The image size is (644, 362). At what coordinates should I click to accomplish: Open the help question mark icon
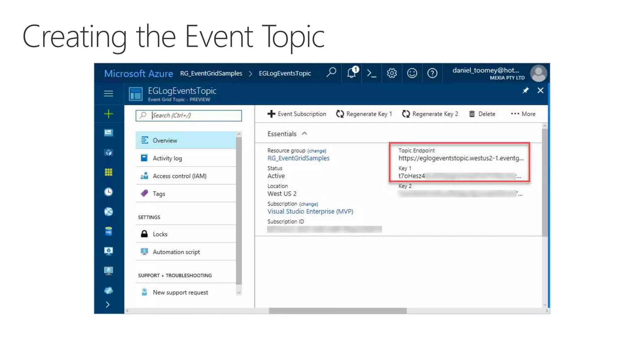(432, 74)
